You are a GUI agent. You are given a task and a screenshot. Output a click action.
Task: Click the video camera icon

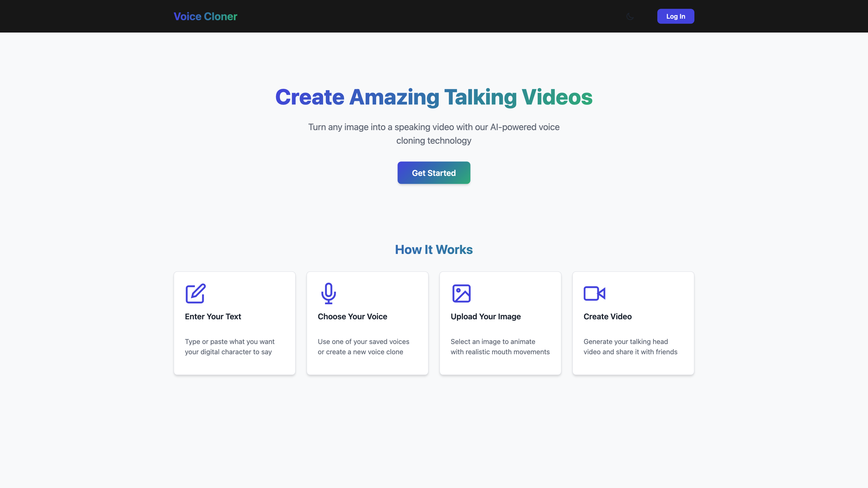[x=594, y=293]
